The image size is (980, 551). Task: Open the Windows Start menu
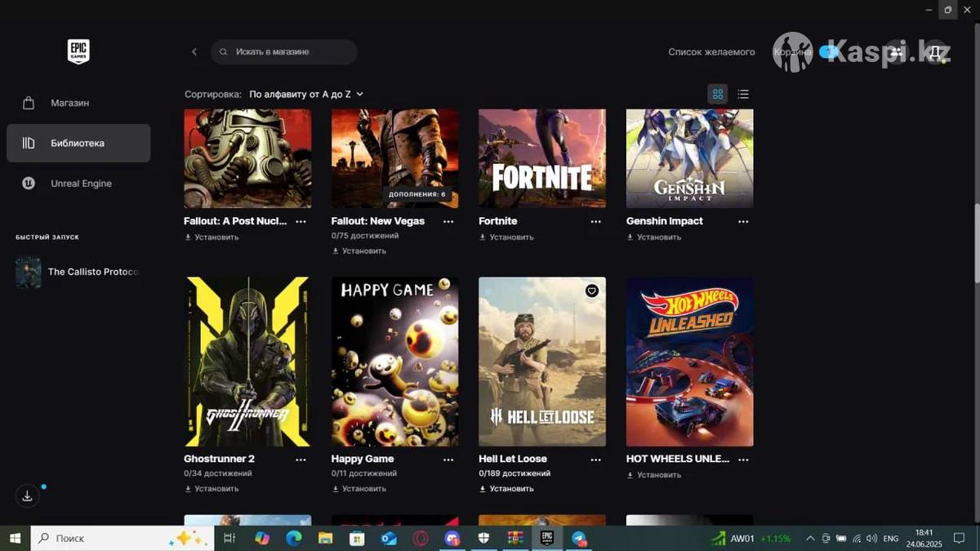15,538
